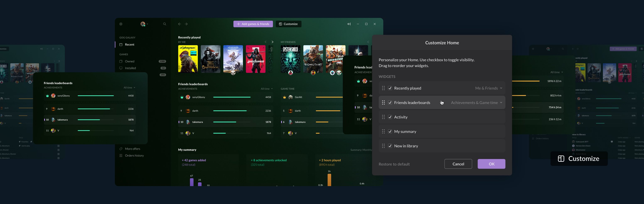Click the Add games & friends button
Image resolution: width=644 pixels, height=204 pixels.
pyautogui.click(x=253, y=24)
